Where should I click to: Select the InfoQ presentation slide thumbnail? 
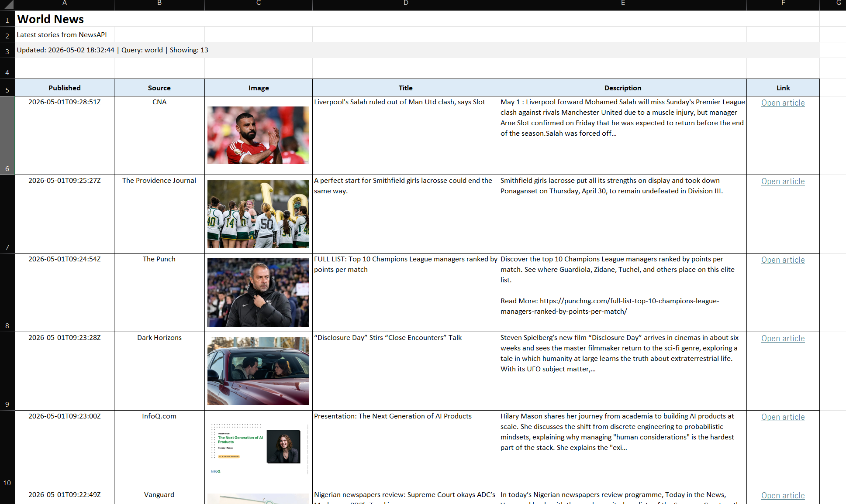[258, 449]
